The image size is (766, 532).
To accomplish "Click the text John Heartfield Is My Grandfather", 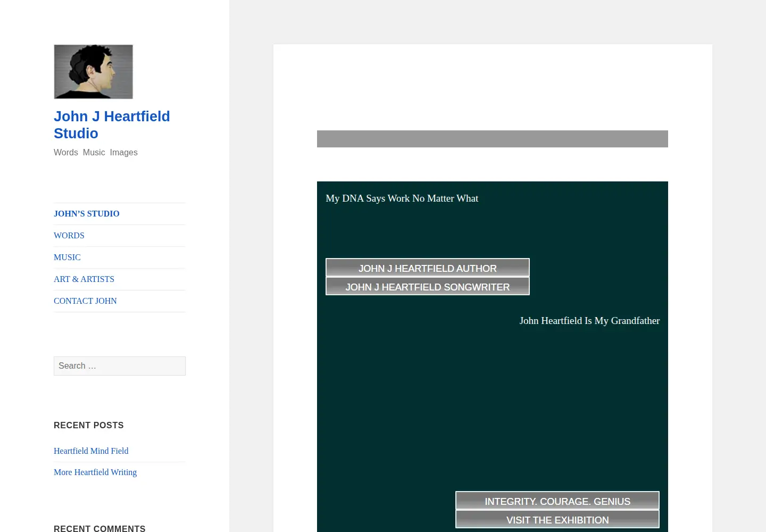I will pos(589,321).
